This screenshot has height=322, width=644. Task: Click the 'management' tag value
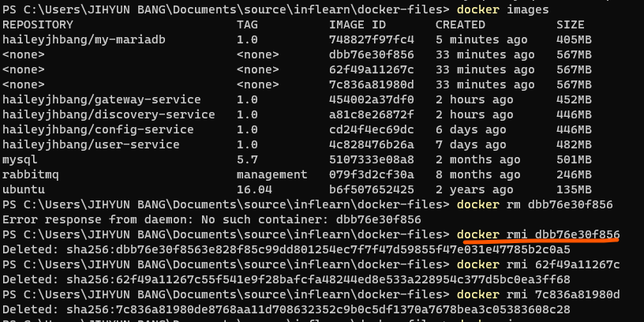272,174
